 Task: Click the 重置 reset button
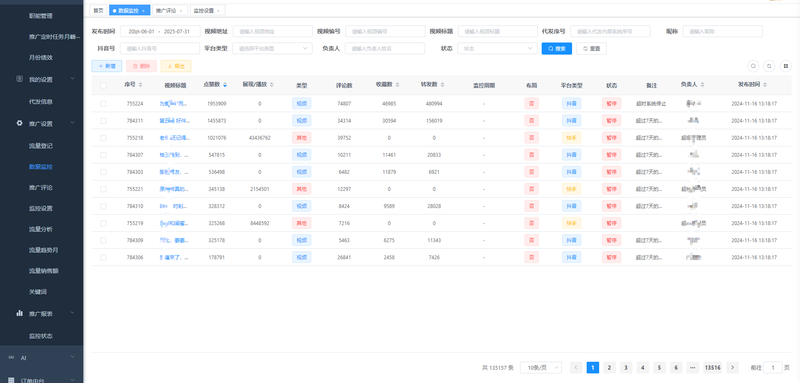point(591,48)
